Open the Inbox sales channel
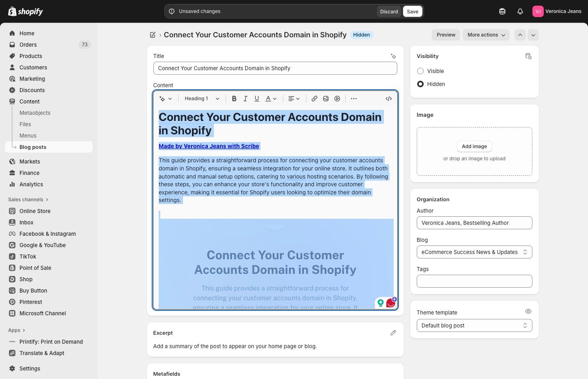Viewport: 588px width, 379px height. point(49,222)
